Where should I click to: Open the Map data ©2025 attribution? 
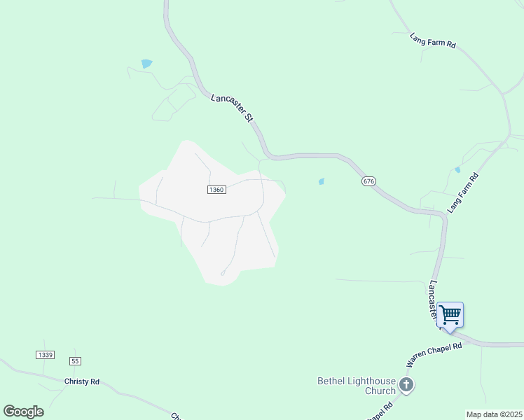494,414
